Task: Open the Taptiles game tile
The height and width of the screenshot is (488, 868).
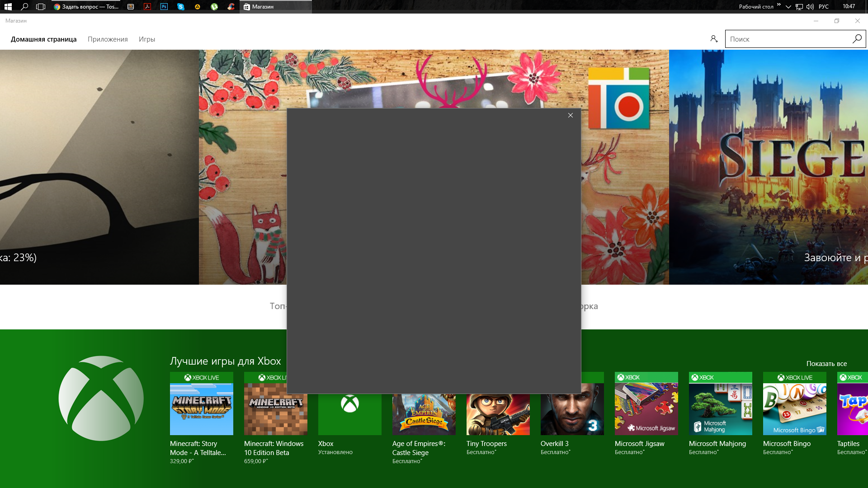Action: tap(853, 404)
